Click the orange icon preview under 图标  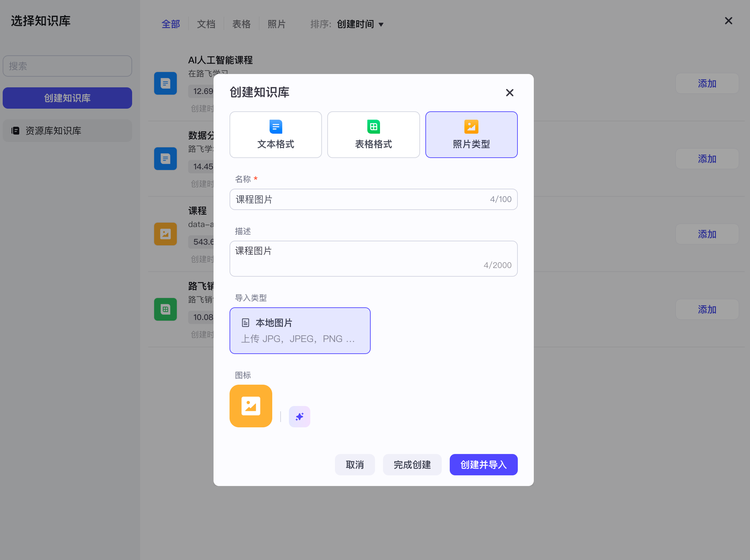251,406
